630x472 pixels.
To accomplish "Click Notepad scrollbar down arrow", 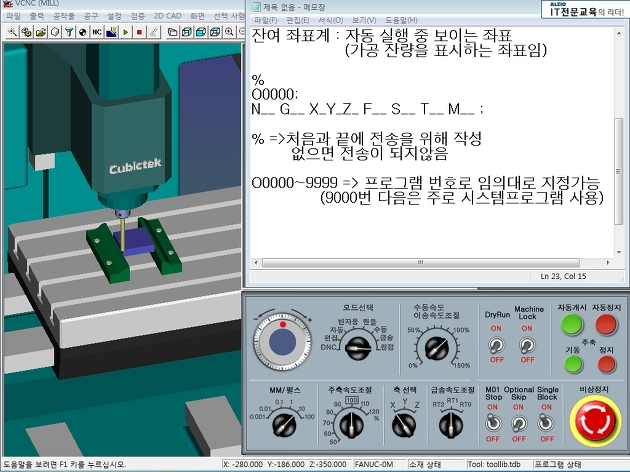I will (x=619, y=252).
